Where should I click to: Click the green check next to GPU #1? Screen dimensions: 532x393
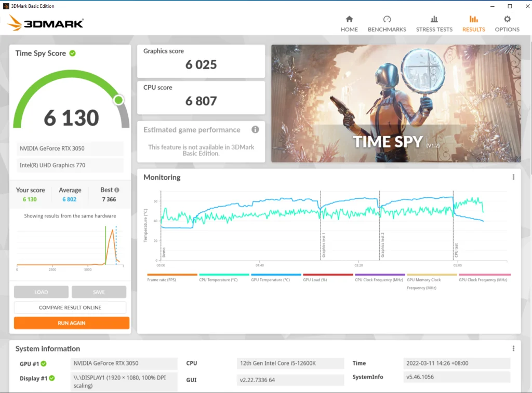pos(44,363)
